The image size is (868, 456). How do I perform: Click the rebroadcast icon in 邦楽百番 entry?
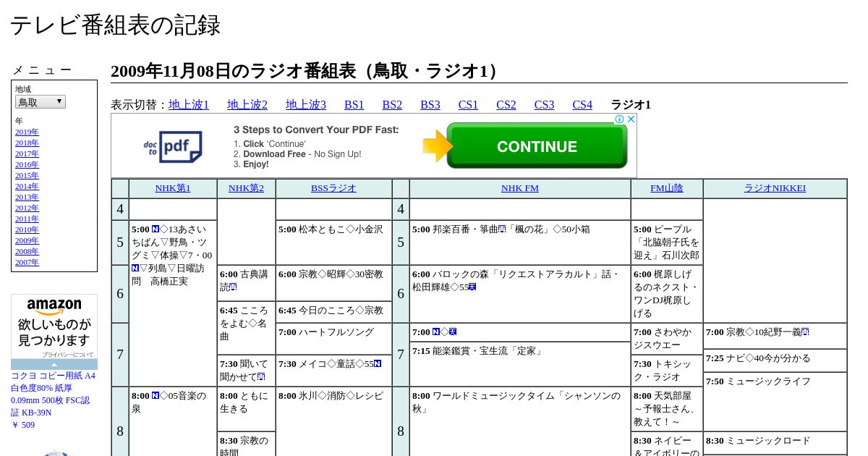point(502,229)
